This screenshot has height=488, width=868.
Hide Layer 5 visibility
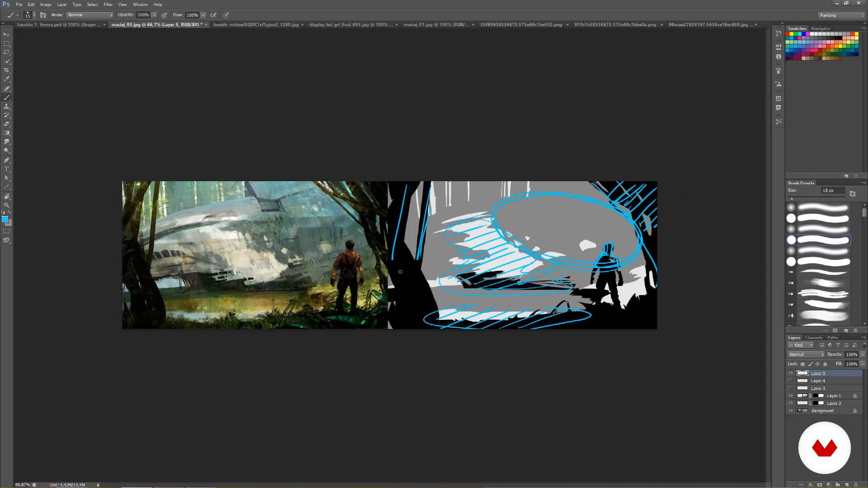click(791, 373)
